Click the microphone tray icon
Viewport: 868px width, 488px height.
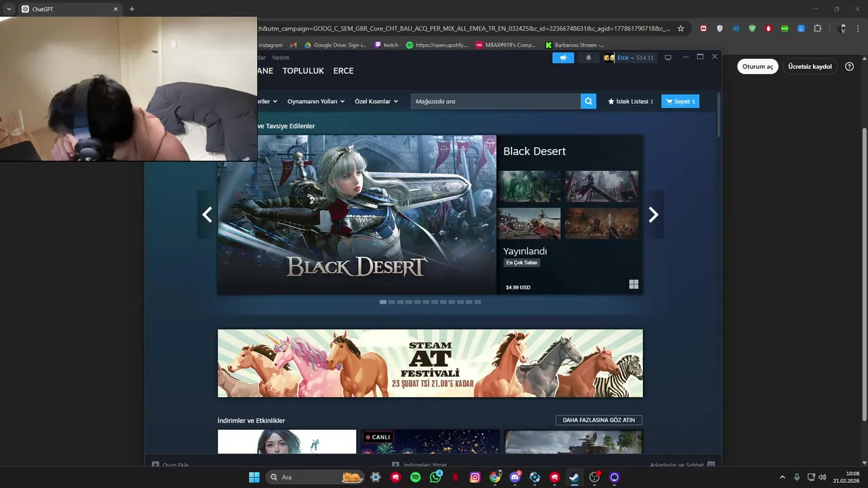(797, 477)
